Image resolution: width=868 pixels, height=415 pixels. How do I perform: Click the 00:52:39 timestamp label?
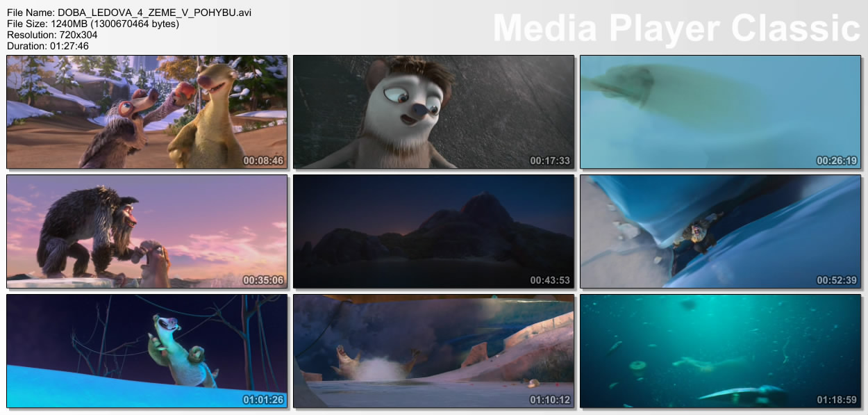(x=837, y=280)
